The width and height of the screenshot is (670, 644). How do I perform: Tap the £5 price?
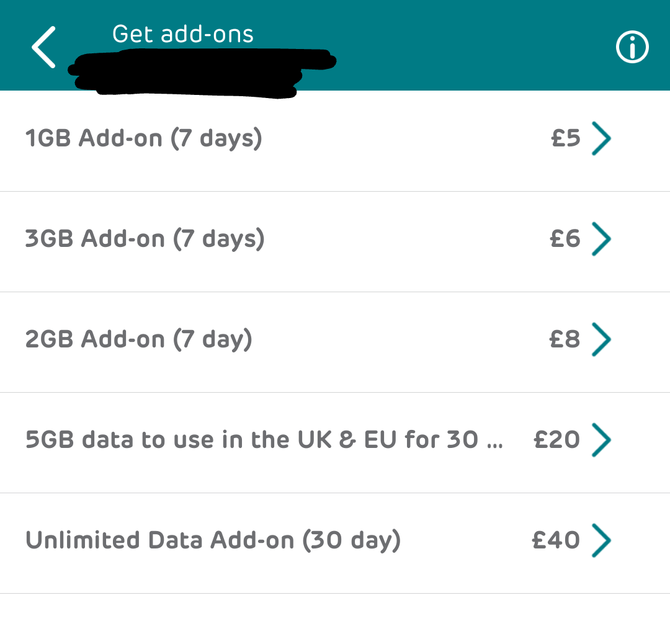pos(566,138)
